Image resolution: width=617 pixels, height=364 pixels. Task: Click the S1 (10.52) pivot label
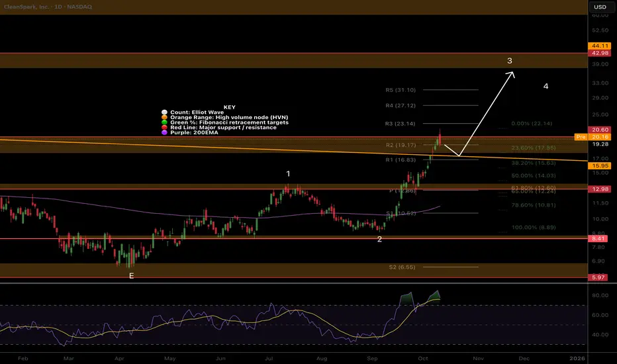click(401, 213)
